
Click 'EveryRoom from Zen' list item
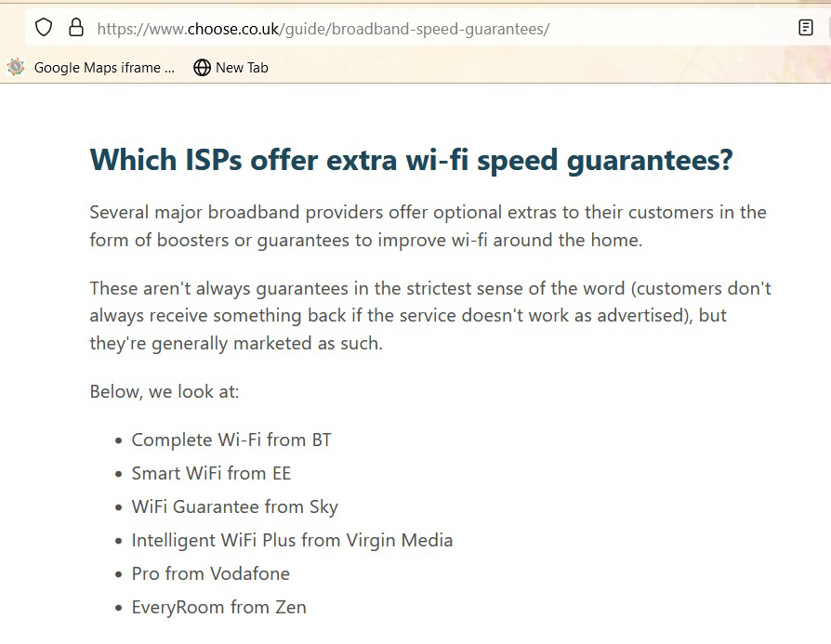[218, 607]
